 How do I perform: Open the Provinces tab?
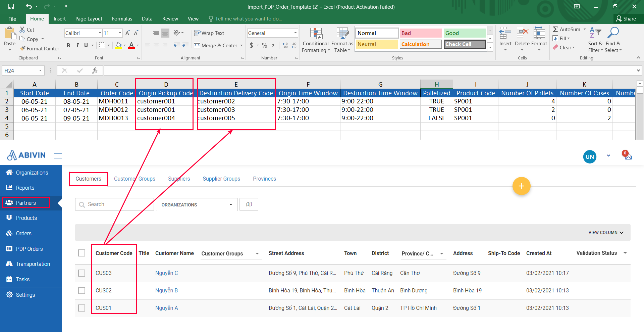pyautogui.click(x=265, y=179)
